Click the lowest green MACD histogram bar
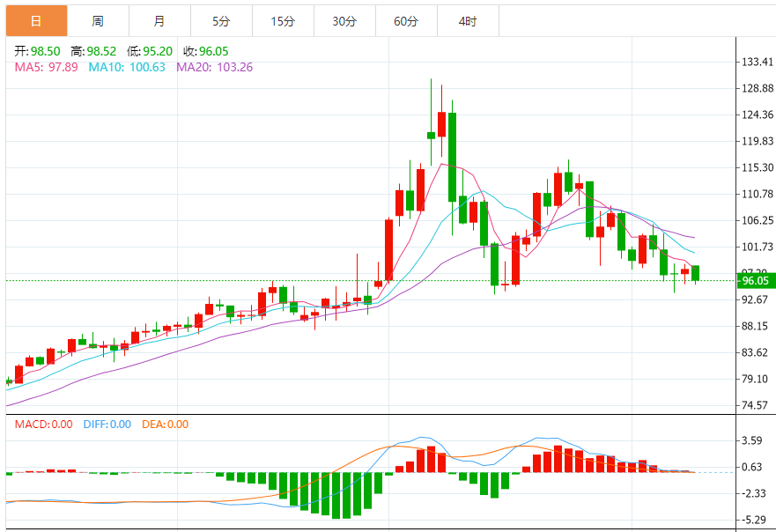776x532 pixels. (336, 495)
